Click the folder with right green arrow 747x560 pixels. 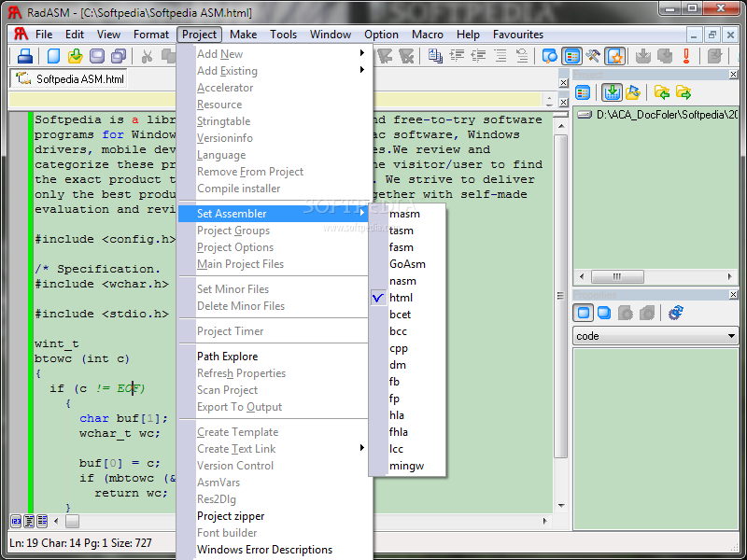[684, 92]
